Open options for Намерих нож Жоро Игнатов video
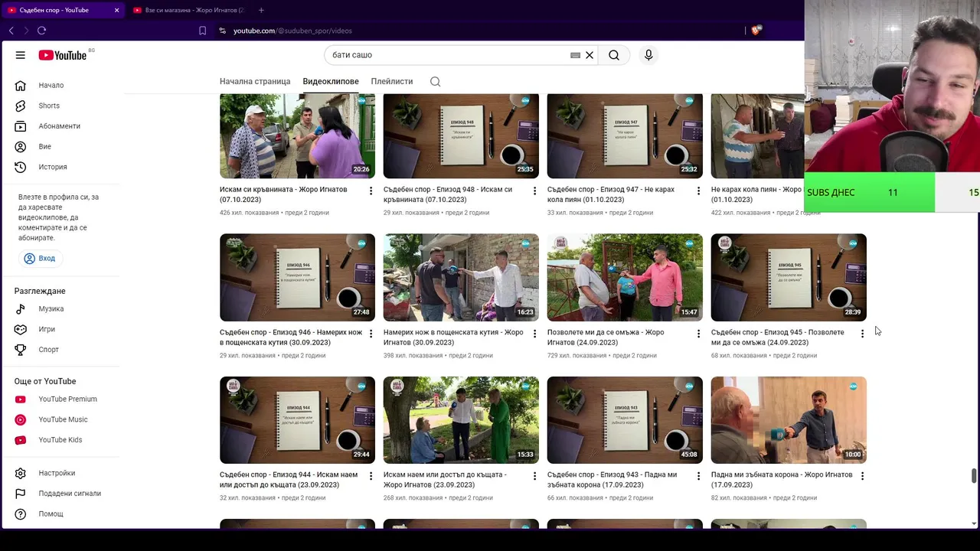The height and width of the screenshot is (551, 980). [534, 333]
